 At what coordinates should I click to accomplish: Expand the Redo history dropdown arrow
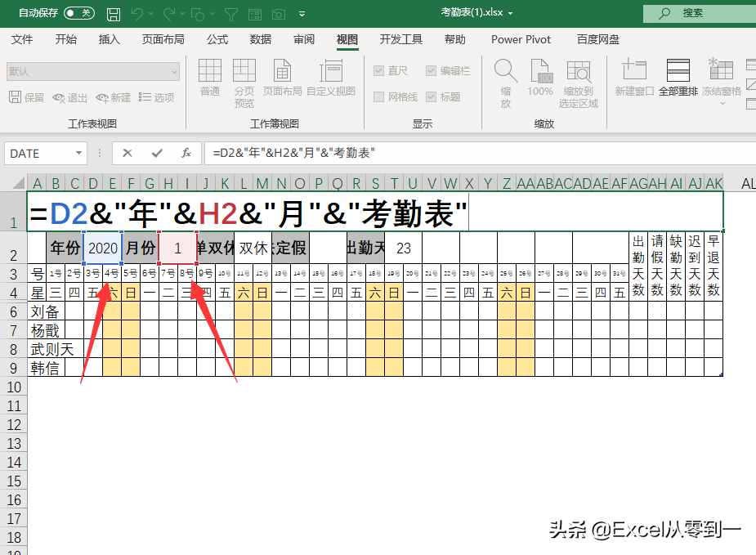click(x=182, y=14)
